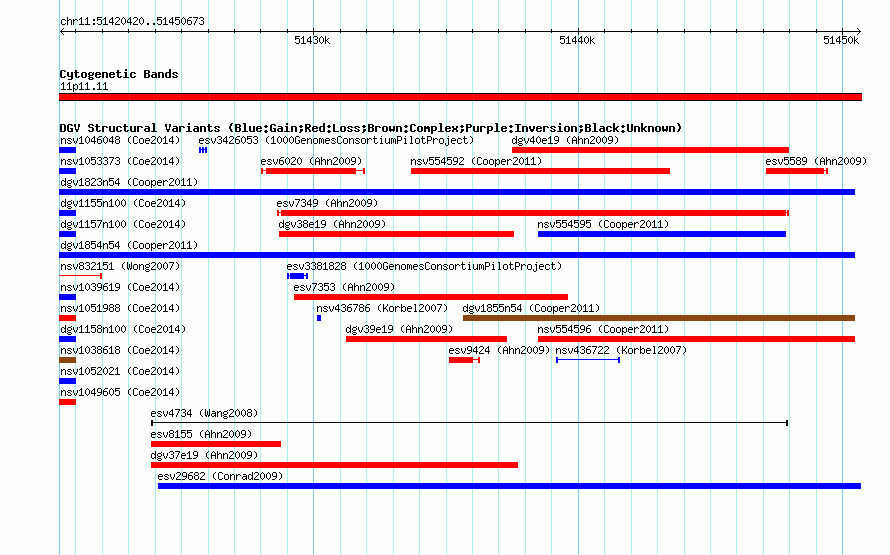The height and width of the screenshot is (555, 890).
Task: Click the thin blue nsv436722 line
Action: pos(588,360)
